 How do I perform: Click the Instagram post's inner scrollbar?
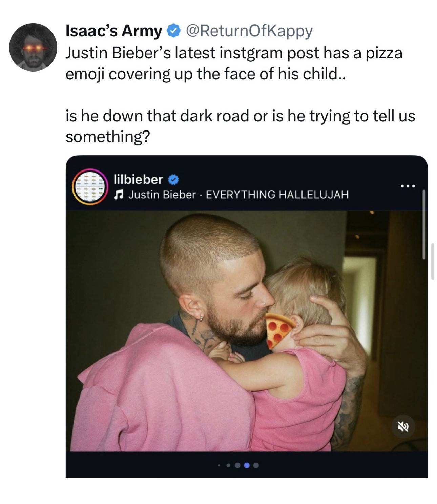point(423,224)
